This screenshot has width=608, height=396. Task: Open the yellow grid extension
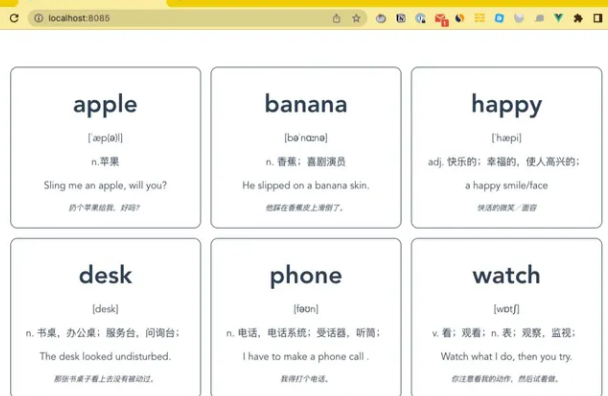(479, 18)
